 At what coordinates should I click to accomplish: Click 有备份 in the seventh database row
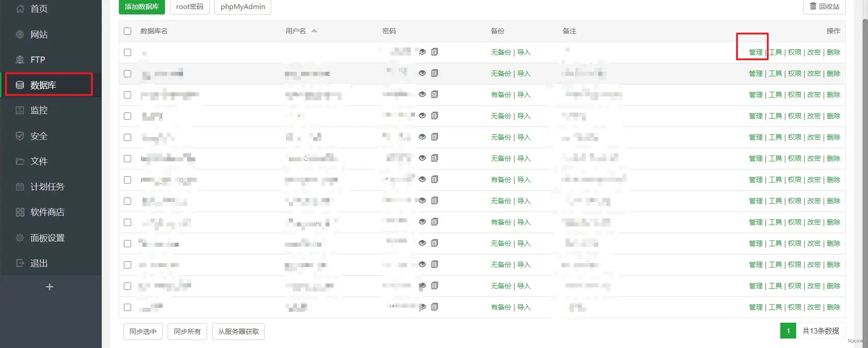coord(500,180)
